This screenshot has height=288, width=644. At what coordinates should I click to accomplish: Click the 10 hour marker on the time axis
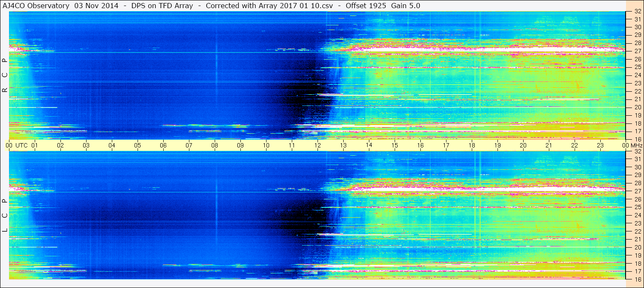(x=266, y=146)
